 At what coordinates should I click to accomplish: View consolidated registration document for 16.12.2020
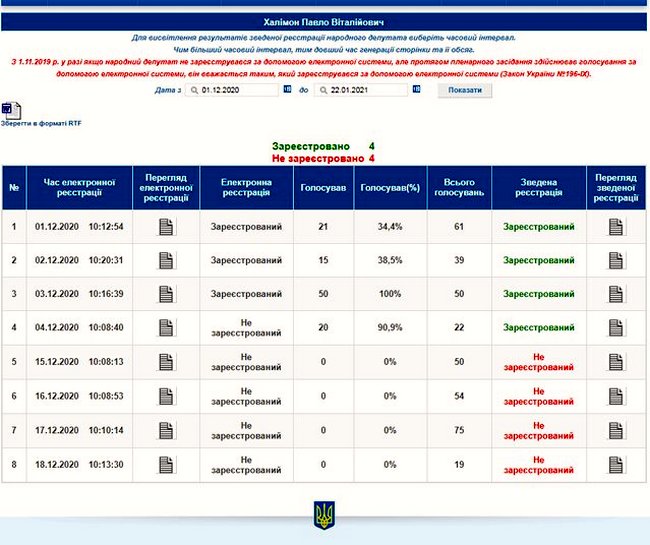pyautogui.click(x=616, y=397)
